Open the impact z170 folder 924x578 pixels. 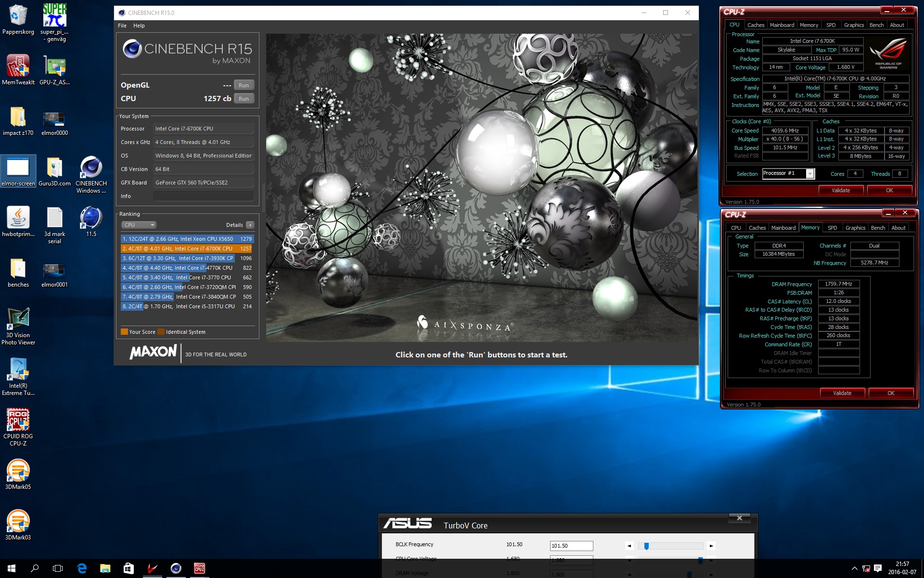tap(18, 121)
